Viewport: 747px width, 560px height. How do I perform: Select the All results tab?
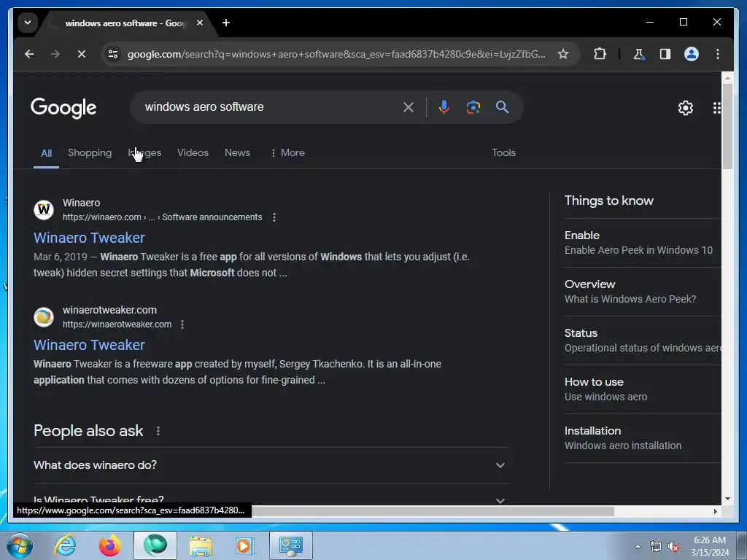pos(46,153)
